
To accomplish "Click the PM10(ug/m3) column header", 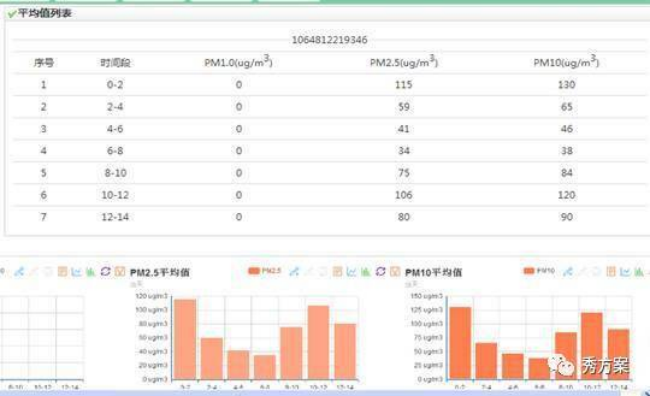I will pyautogui.click(x=566, y=61).
